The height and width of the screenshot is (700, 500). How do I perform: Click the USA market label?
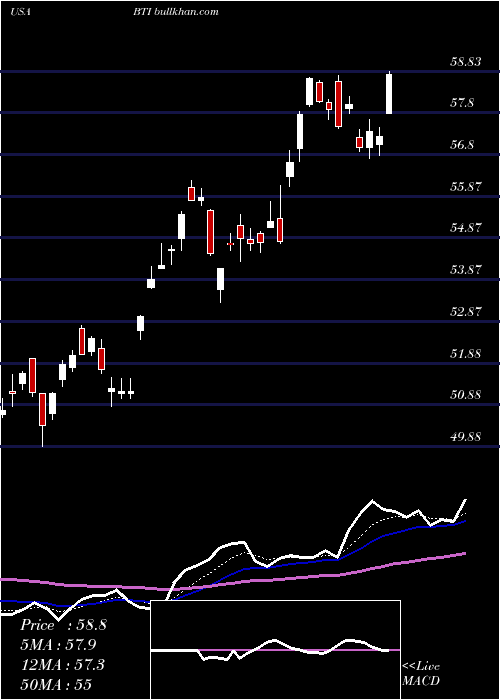coord(20,12)
